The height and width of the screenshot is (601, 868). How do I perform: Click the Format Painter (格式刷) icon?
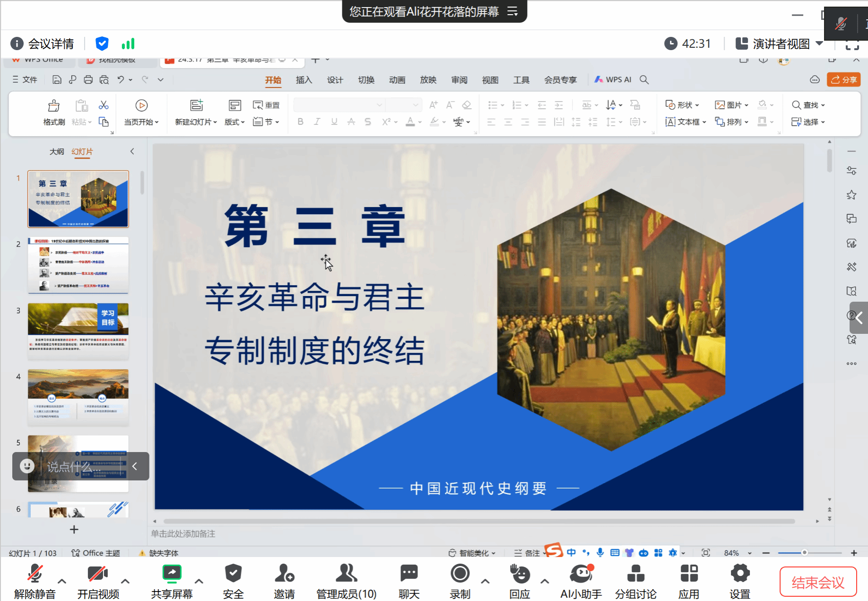(x=54, y=106)
